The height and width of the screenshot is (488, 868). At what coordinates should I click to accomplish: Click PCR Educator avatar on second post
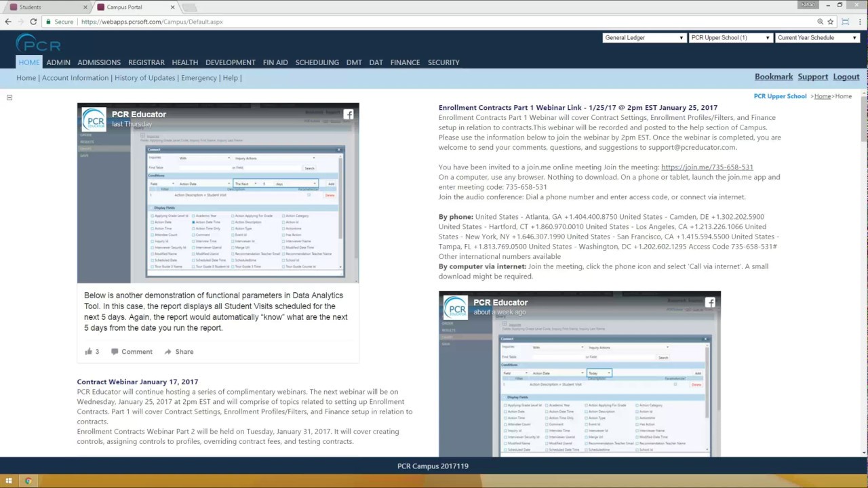(455, 308)
